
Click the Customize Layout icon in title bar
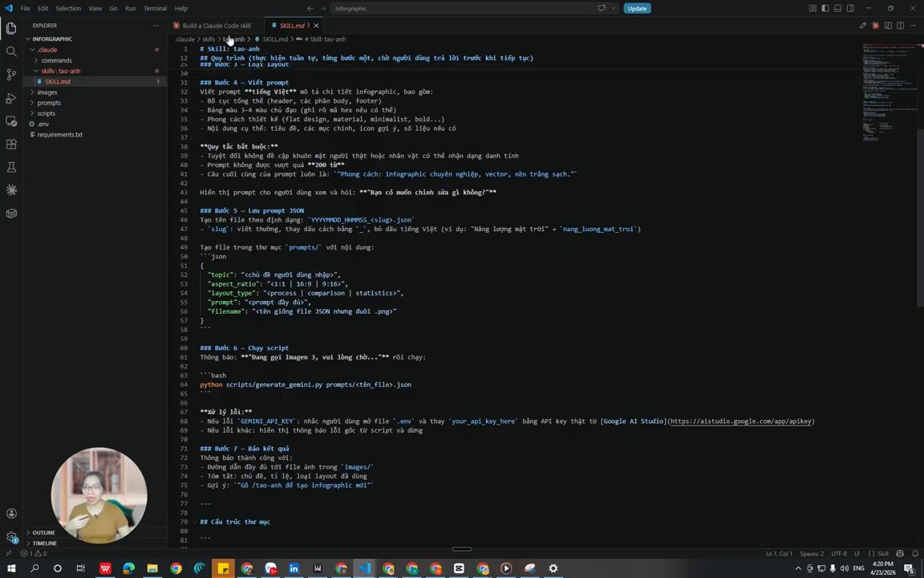(x=813, y=8)
